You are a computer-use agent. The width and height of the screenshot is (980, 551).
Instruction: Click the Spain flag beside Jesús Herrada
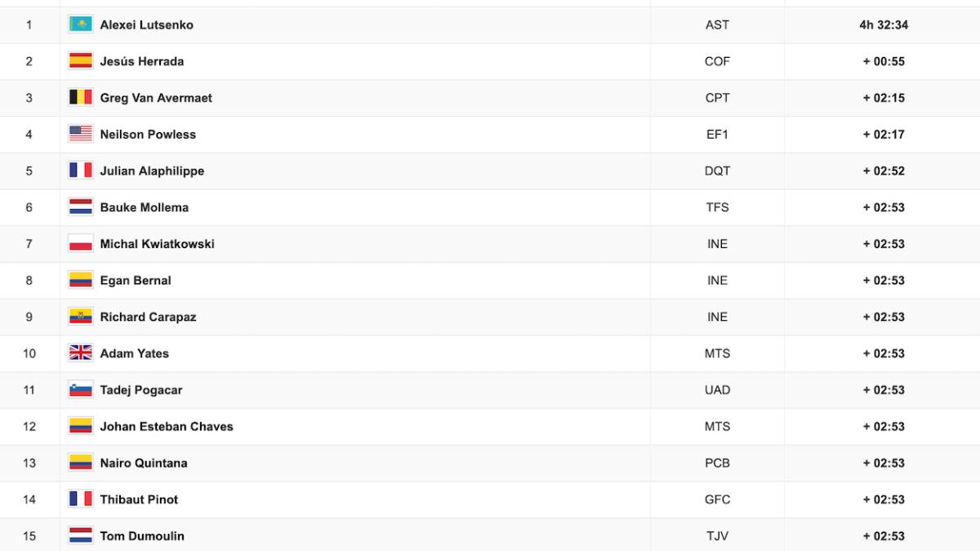[80, 61]
